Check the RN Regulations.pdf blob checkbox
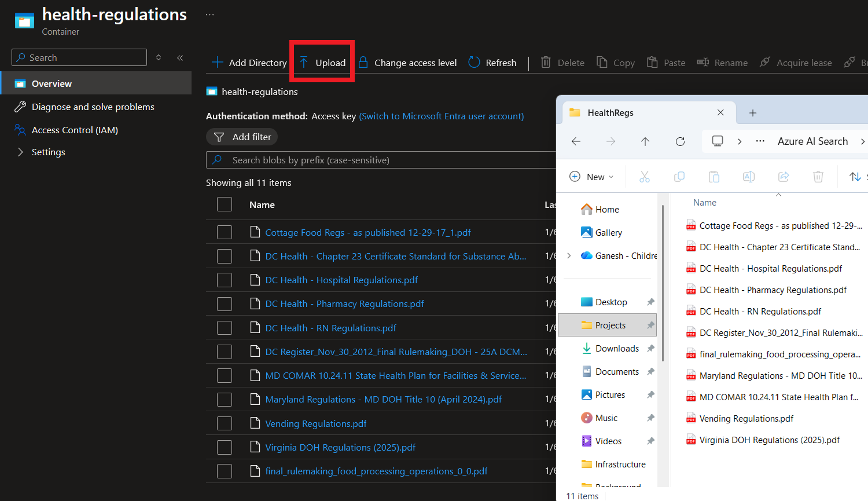The width and height of the screenshot is (868, 501). coord(225,328)
